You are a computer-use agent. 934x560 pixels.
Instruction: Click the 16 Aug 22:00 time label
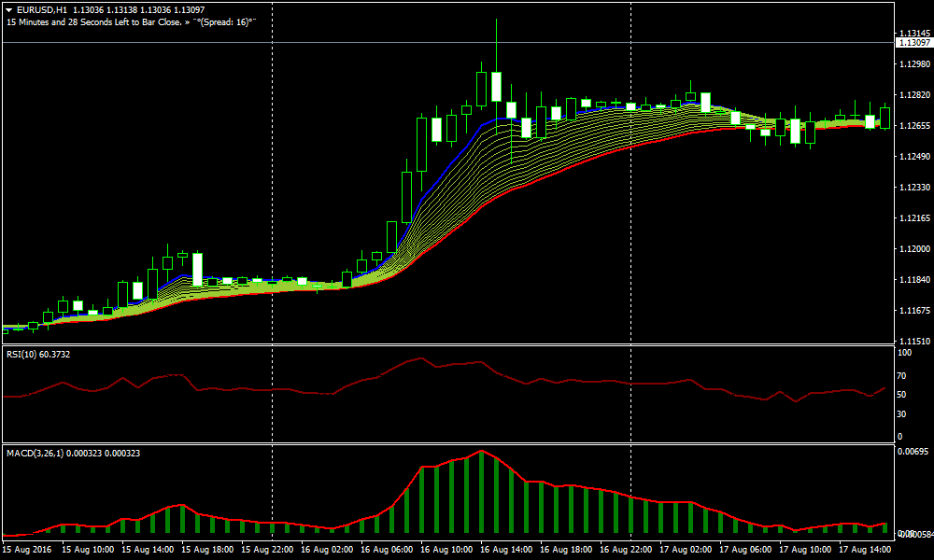point(628,550)
